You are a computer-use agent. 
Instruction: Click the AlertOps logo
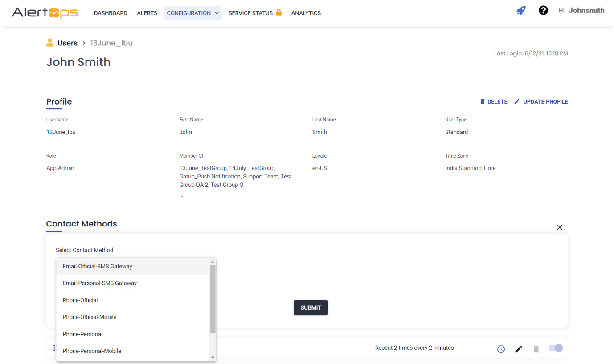45,13
